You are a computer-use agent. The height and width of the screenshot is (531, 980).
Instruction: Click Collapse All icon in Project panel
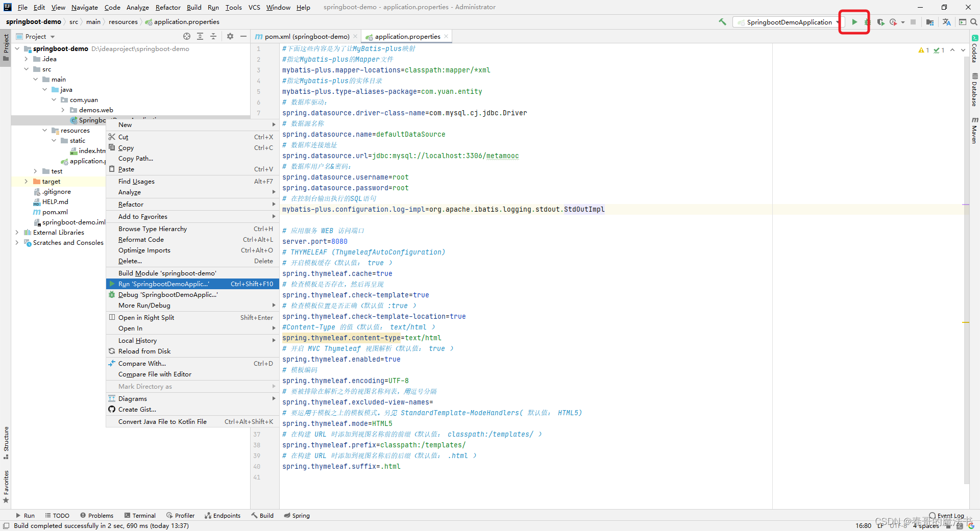pyautogui.click(x=213, y=36)
